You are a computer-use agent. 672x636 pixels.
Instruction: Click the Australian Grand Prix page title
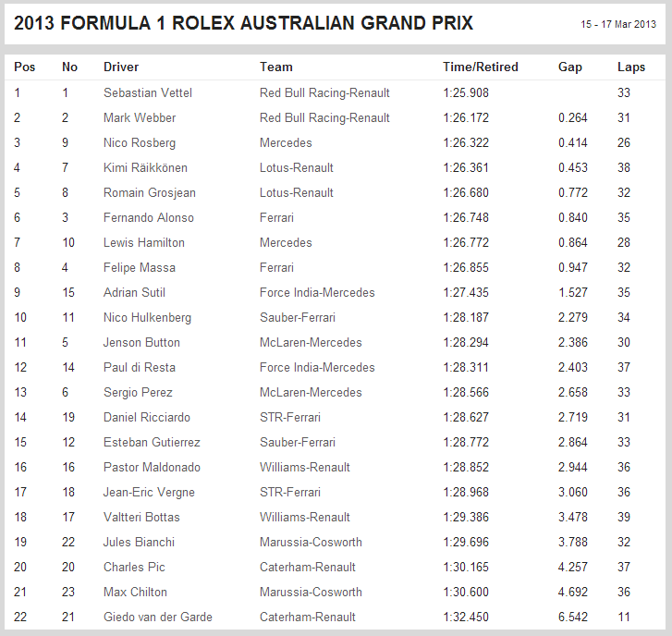click(x=244, y=23)
